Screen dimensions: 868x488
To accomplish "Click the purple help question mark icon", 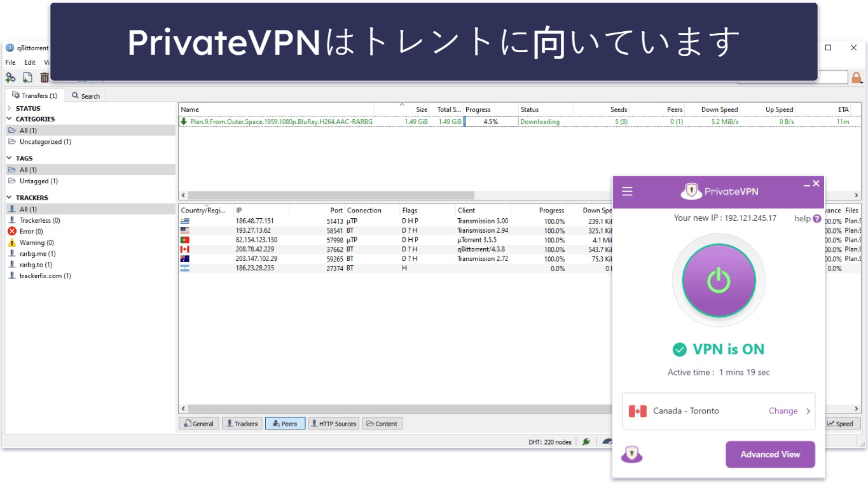I will (817, 218).
